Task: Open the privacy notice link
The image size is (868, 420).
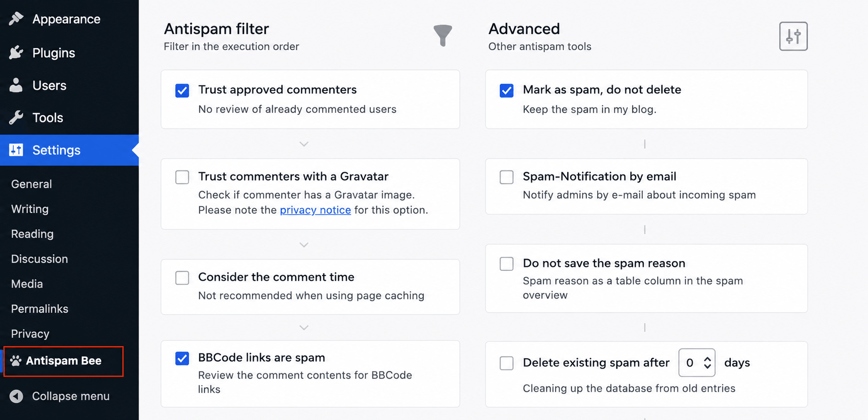Action: tap(315, 210)
